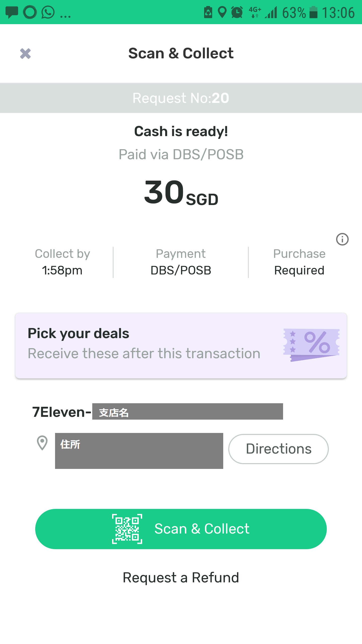The image size is (362, 644).
Task: Tap the battery icon in status bar
Action: (313, 12)
